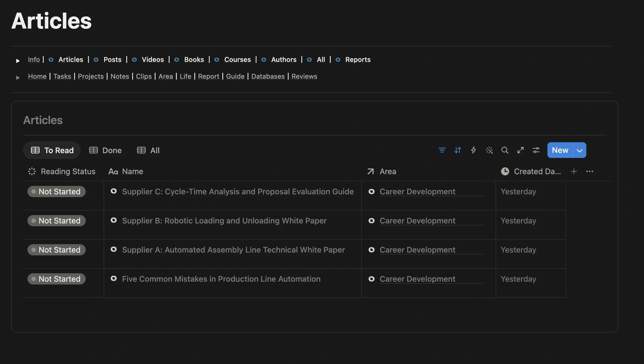Open Supplier A: Automated Assembly Line paper
Image resolution: width=644 pixels, height=364 pixels.
[234, 250]
